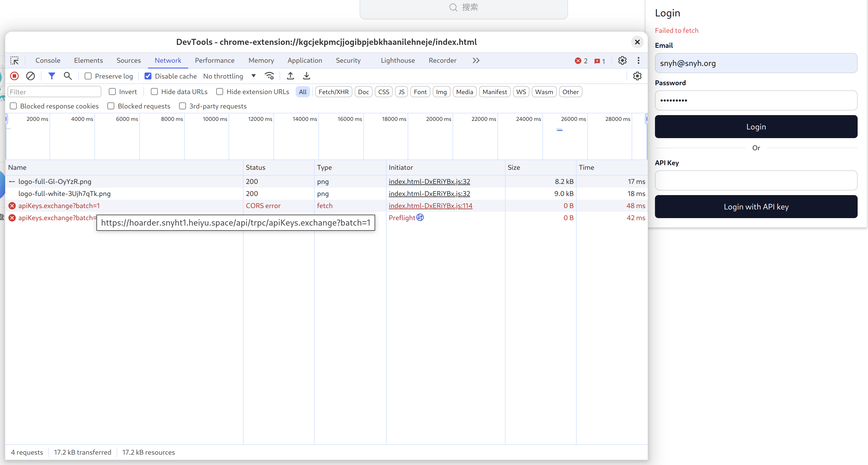This screenshot has height=465, width=868.
Task: Open network search magnifier icon
Action: (x=68, y=76)
